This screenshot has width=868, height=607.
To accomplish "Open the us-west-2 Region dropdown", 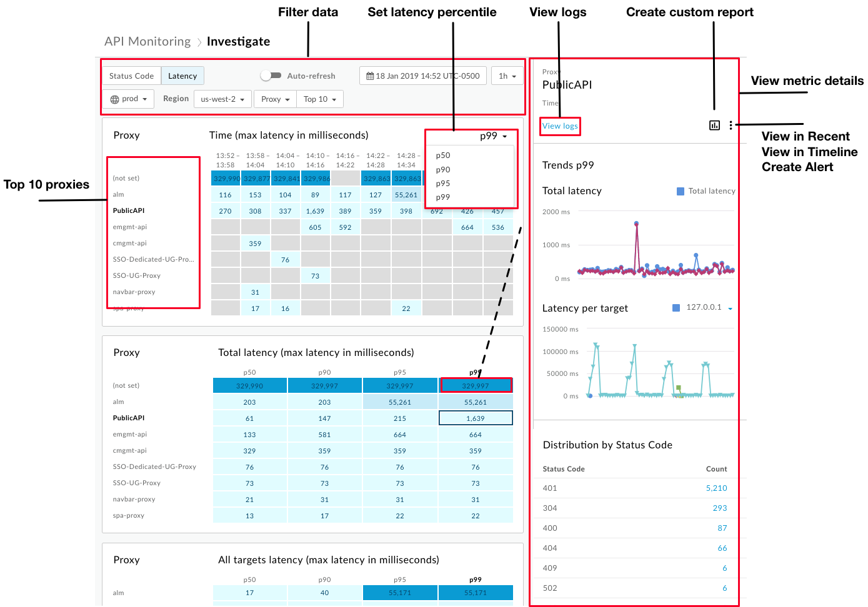I will coord(222,99).
